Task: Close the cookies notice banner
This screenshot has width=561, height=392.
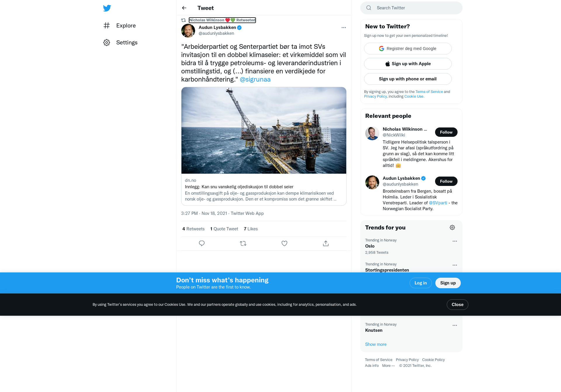Action: [x=458, y=305]
